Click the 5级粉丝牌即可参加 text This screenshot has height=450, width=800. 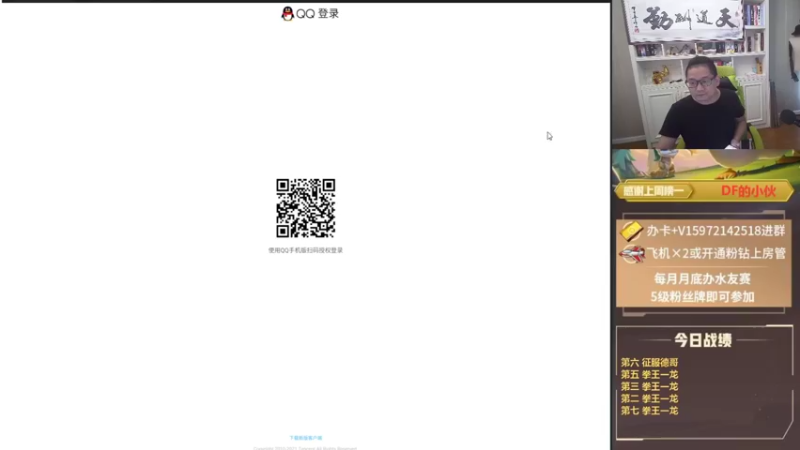[703, 296]
